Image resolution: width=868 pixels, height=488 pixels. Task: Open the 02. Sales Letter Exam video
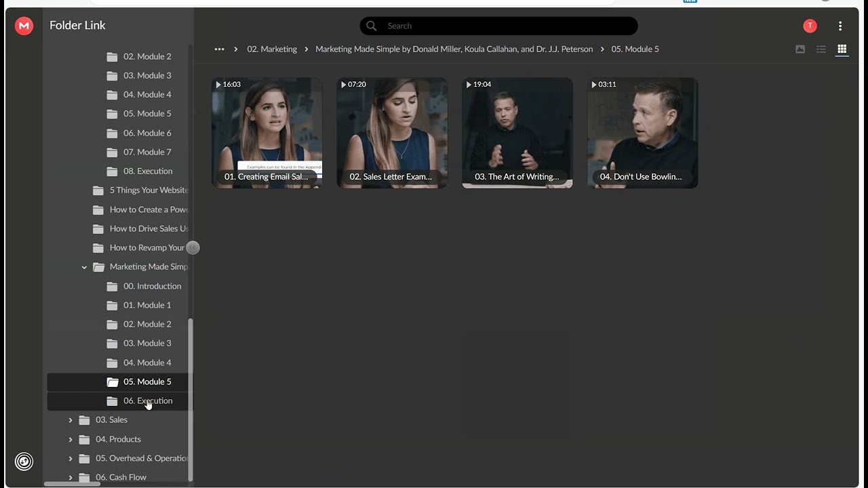392,133
